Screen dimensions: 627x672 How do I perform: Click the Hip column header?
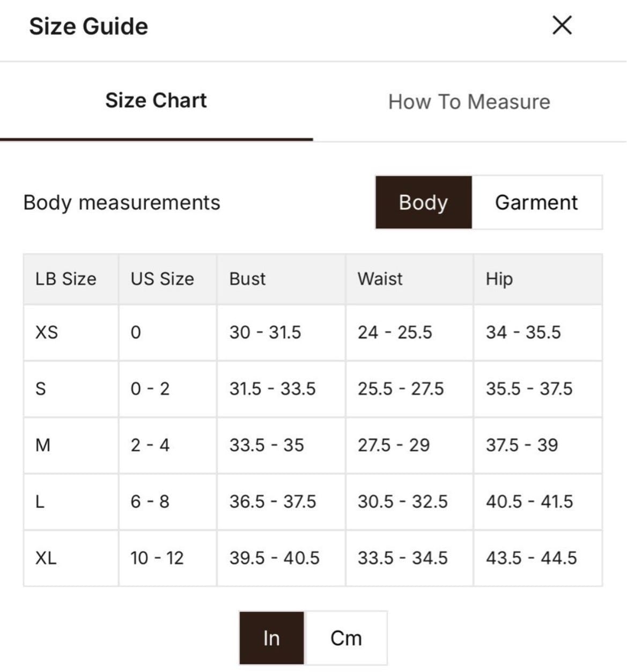pos(499,279)
